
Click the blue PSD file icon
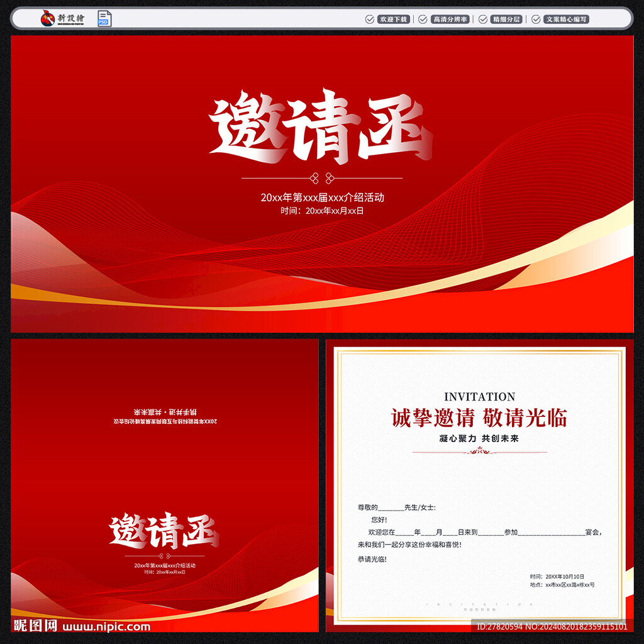(104, 18)
